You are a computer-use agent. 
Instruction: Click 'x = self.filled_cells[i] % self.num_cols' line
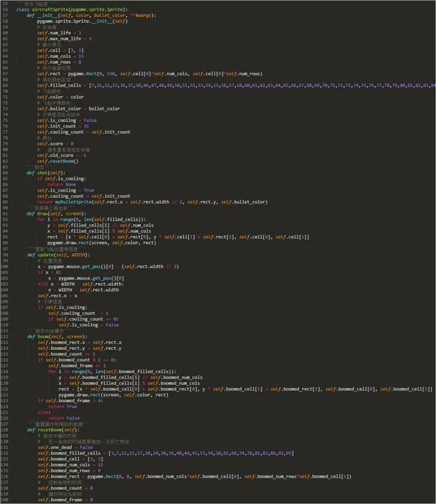[x=99, y=231]
